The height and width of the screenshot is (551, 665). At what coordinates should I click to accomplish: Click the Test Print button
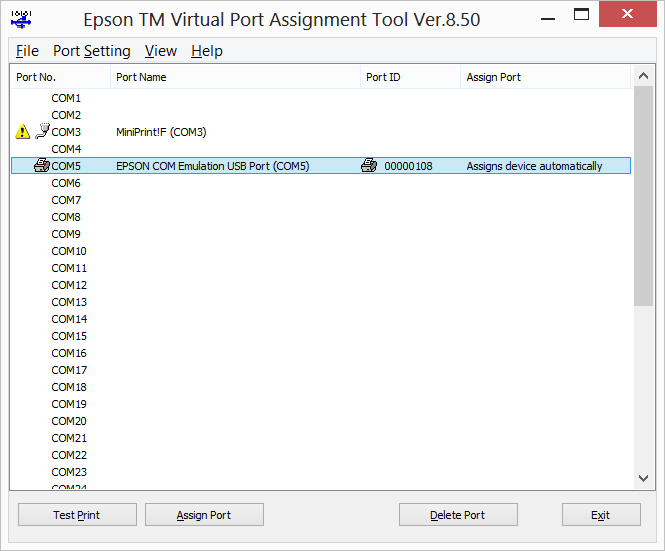tap(77, 515)
